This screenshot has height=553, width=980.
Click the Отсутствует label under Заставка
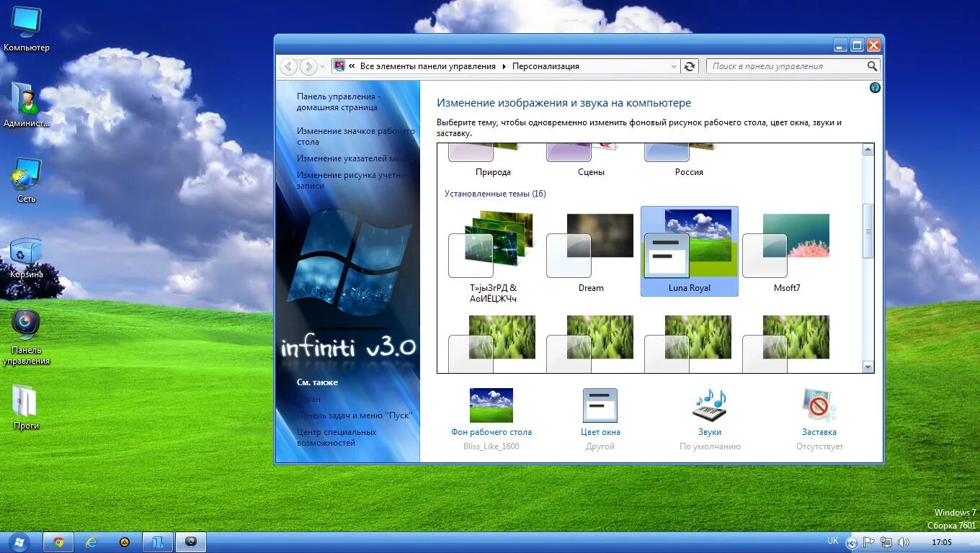tap(819, 446)
